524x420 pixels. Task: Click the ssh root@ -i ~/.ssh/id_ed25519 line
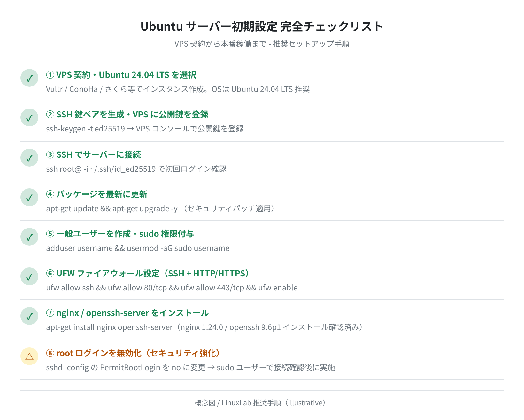click(136, 169)
